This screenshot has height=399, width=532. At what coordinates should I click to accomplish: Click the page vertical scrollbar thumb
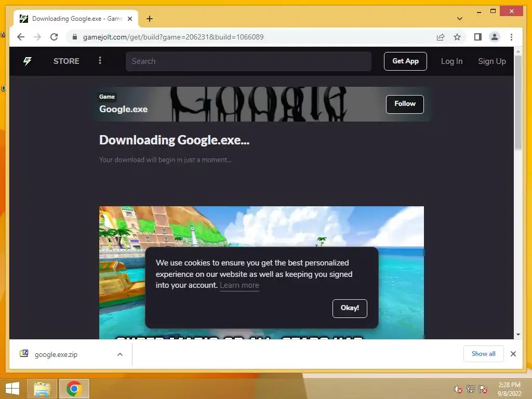point(518,102)
